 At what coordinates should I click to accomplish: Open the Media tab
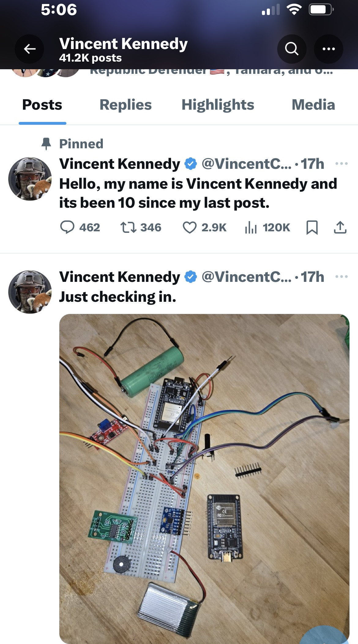click(x=313, y=105)
